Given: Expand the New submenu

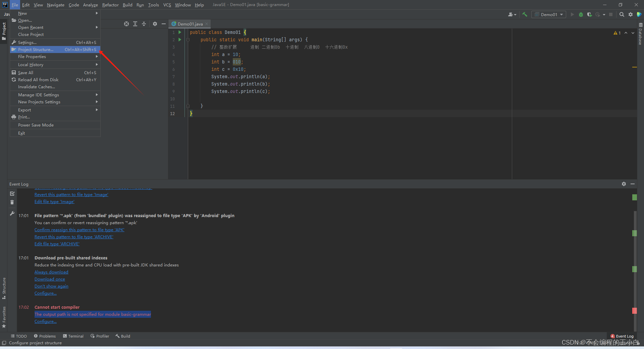Looking at the screenshot, I should pos(55,13).
